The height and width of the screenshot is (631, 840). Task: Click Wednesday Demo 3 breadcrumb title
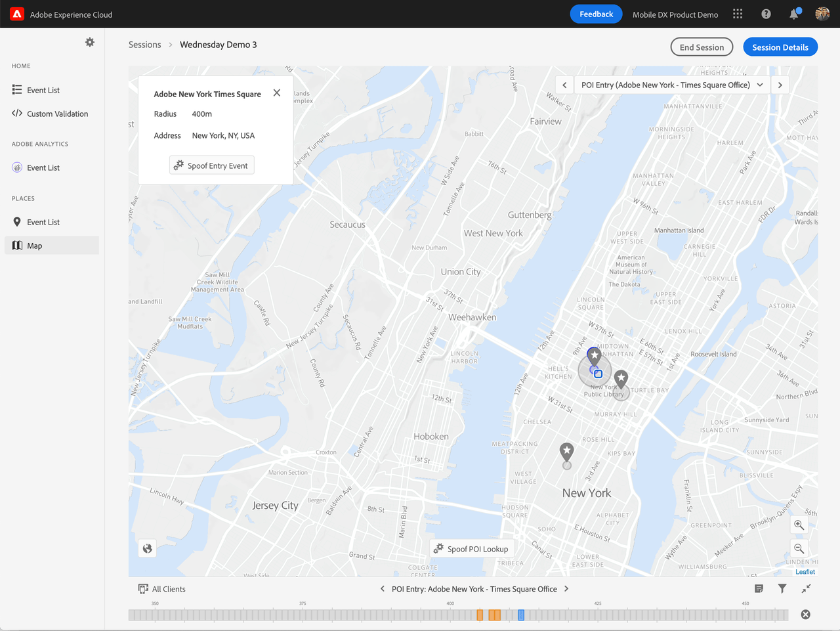click(x=219, y=45)
